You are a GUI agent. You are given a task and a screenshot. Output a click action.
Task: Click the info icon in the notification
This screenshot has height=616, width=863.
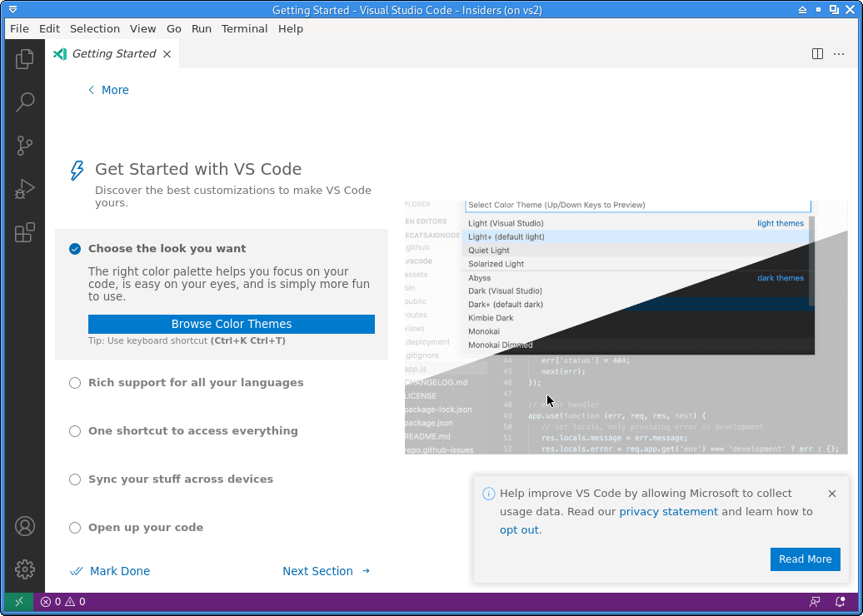tap(488, 494)
